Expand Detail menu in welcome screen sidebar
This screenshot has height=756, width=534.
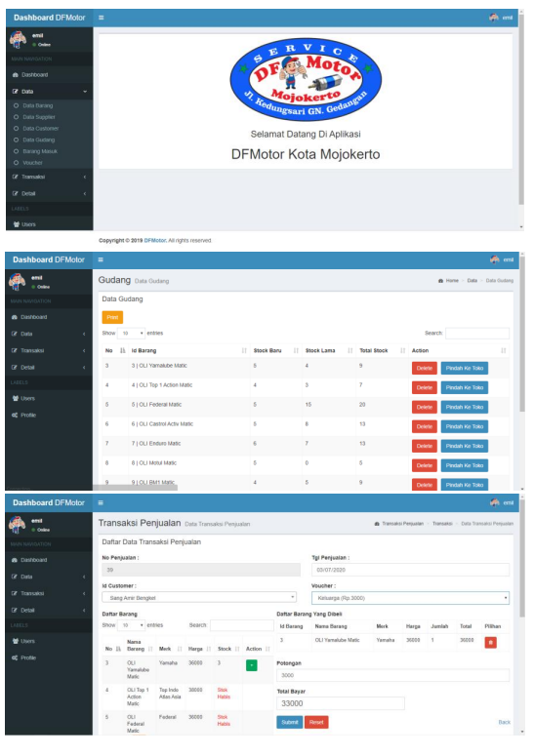click(49, 194)
